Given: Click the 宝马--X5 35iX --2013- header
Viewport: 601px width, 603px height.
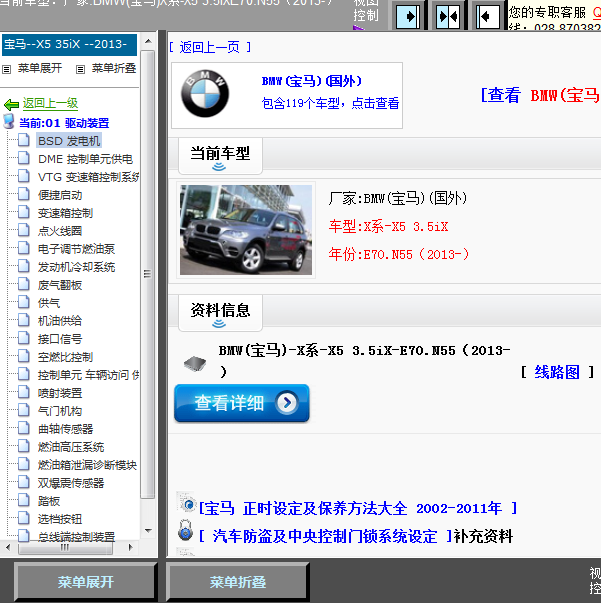Looking at the screenshot, I should click(69, 45).
